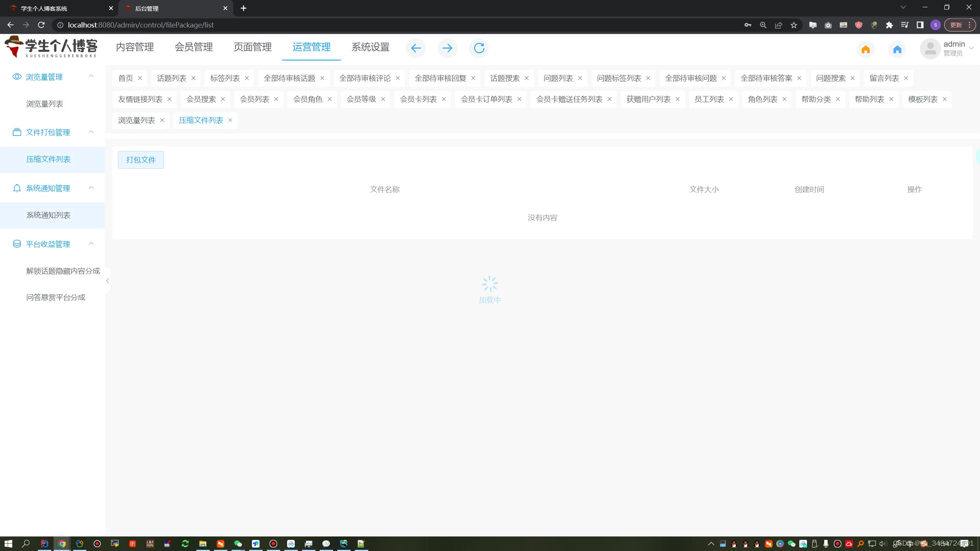Close the 模板列表 tab

(945, 99)
